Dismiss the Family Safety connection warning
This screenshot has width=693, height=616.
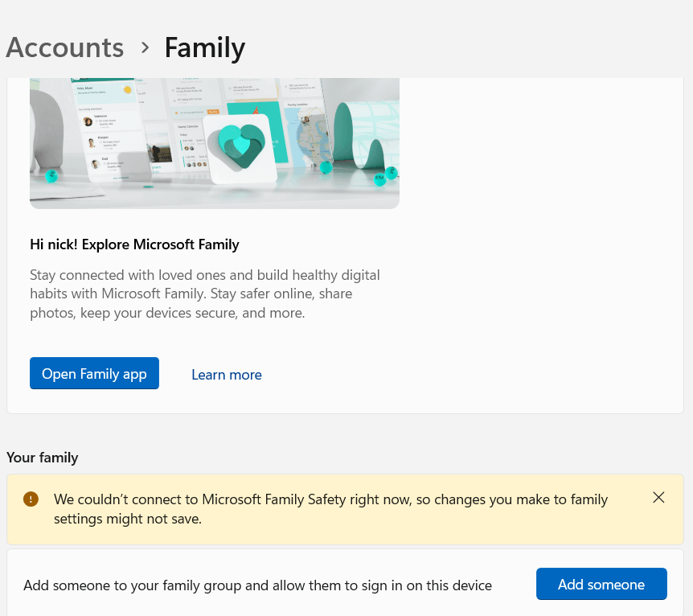(x=658, y=498)
